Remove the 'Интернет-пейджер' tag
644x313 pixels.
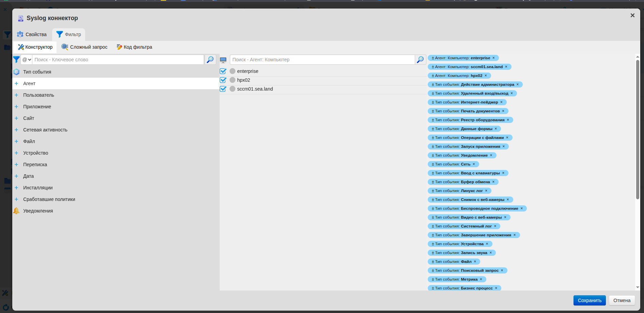point(501,102)
